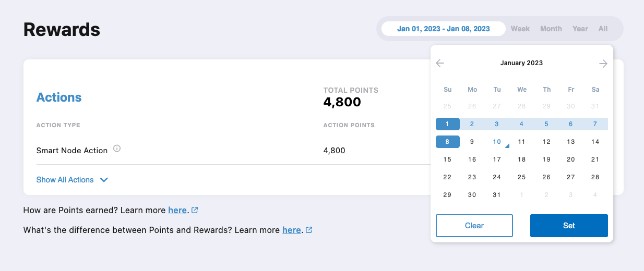Viewport: 644px width, 271px height.
Task: Select January 10 in the calendar
Action: pyautogui.click(x=497, y=142)
